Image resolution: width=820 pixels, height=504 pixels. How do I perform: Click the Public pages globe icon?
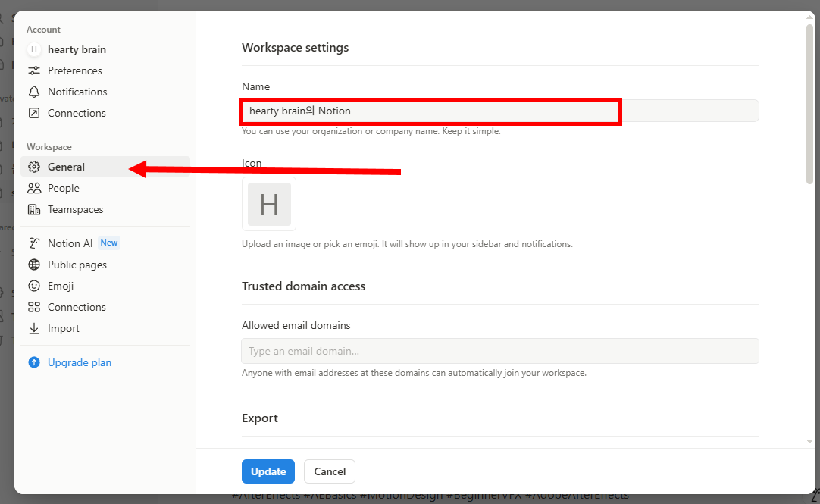[x=34, y=265]
